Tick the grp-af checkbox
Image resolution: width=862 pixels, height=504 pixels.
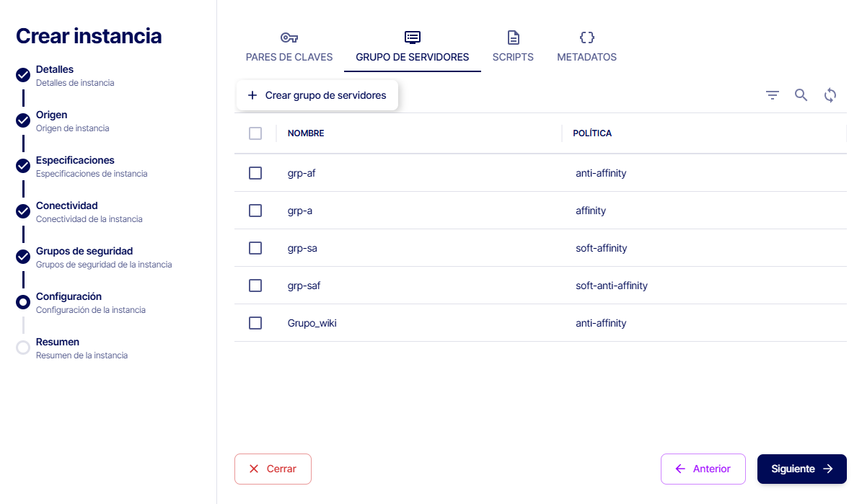pos(255,173)
